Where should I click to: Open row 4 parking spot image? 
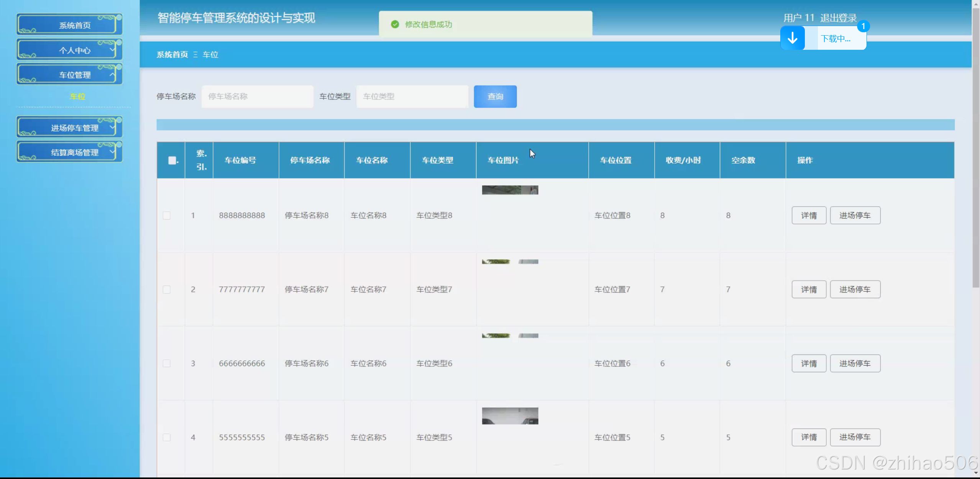tap(510, 416)
